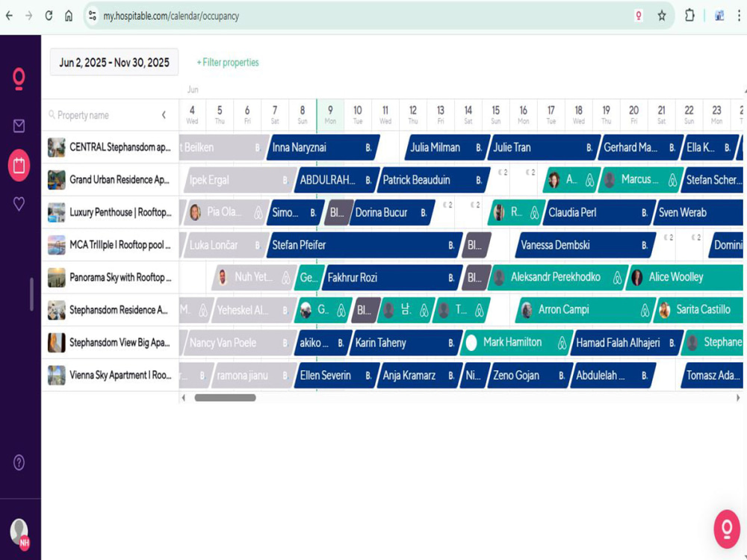Open Stephansdom View Big Apartment row
Image resolution: width=747 pixels, height=560 pixels.
pyautogui.click(x=110, y=343)
